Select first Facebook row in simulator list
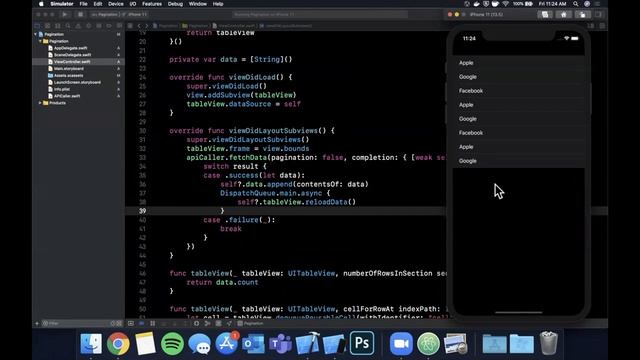 tap(518, 91)
